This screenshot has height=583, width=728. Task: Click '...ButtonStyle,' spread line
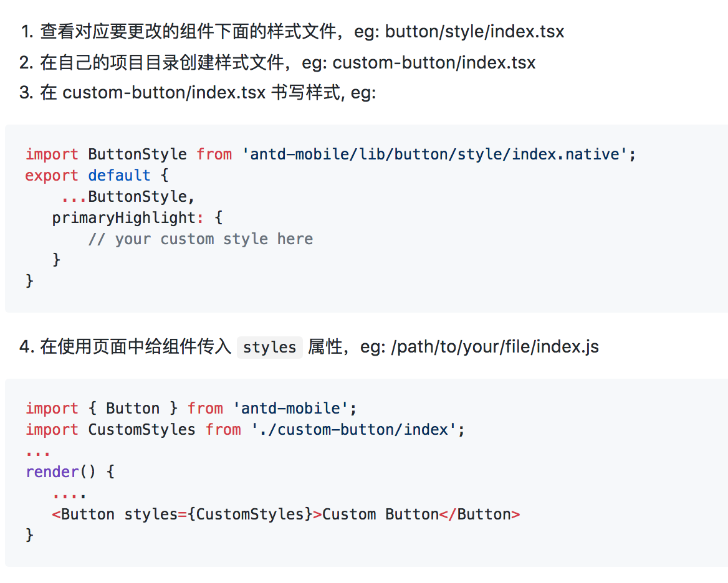[x=128, y=197]
